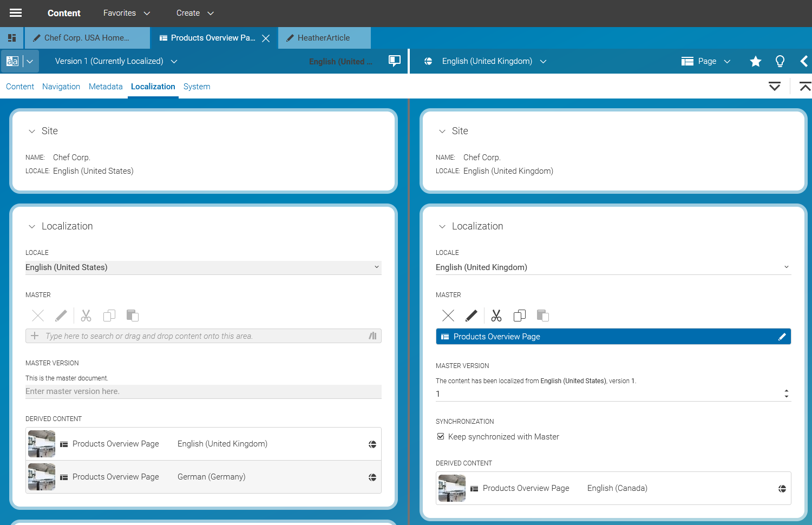Click the cut scissors icon in right Master toolbar
Screen dimensions: 812x525
[496, 316]
